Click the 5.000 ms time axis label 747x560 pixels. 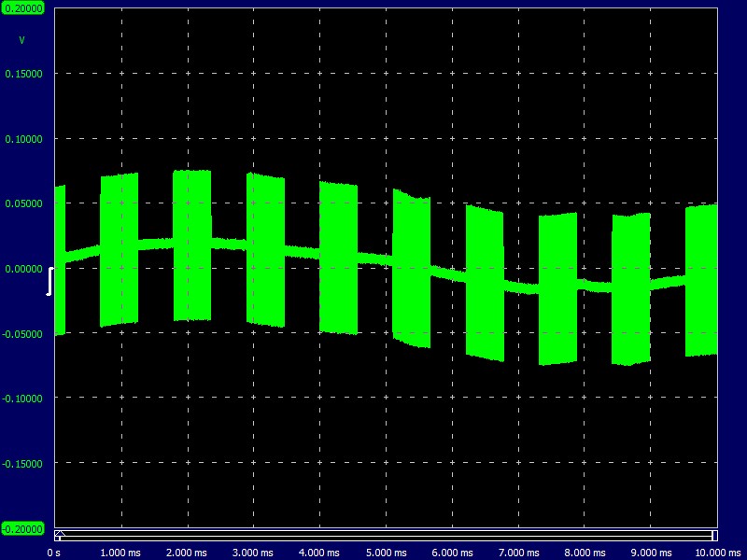pos(387,553)
